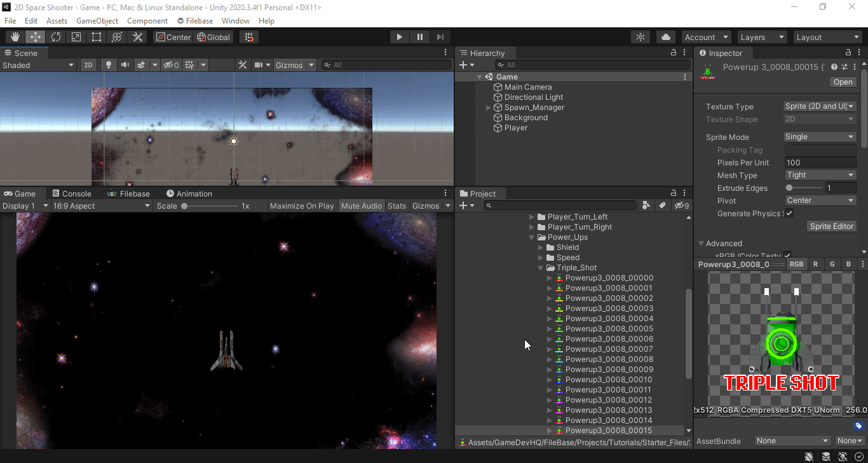Toggle scene hidden objects visibility (0)

click(x=171, y=65)
